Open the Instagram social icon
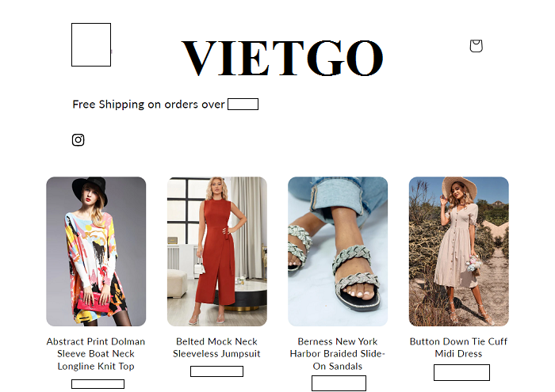555x392 pixels. click(78, 140)
